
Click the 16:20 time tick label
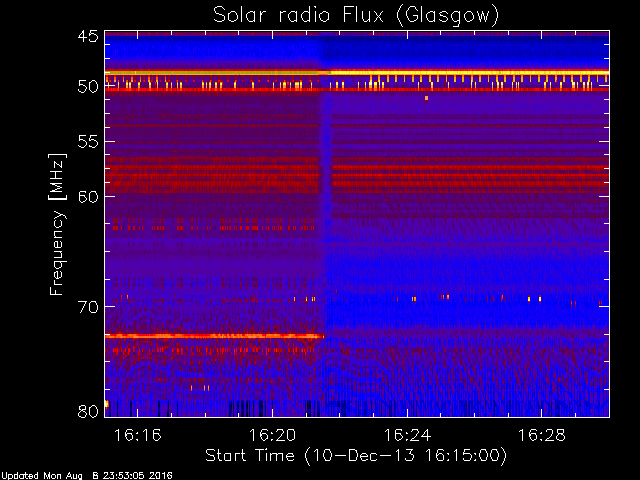point(272,435)
